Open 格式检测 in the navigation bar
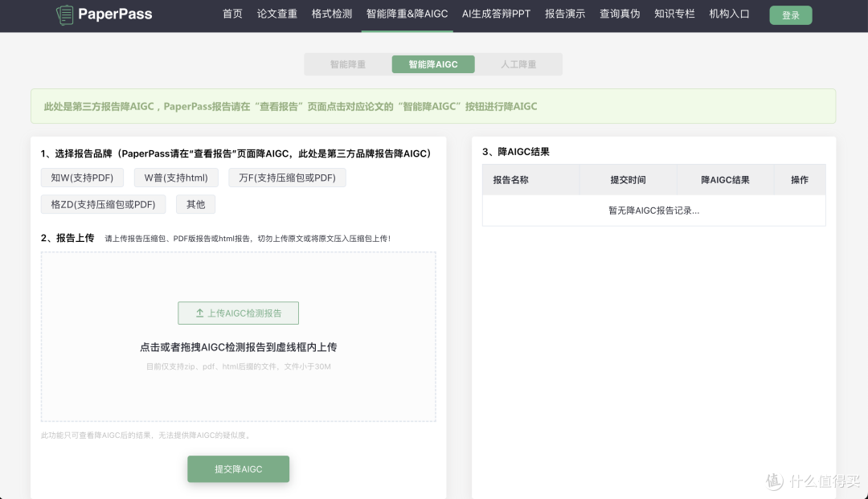Image resolution: width=868 pixels, height=499 pixels. (332, 14)
